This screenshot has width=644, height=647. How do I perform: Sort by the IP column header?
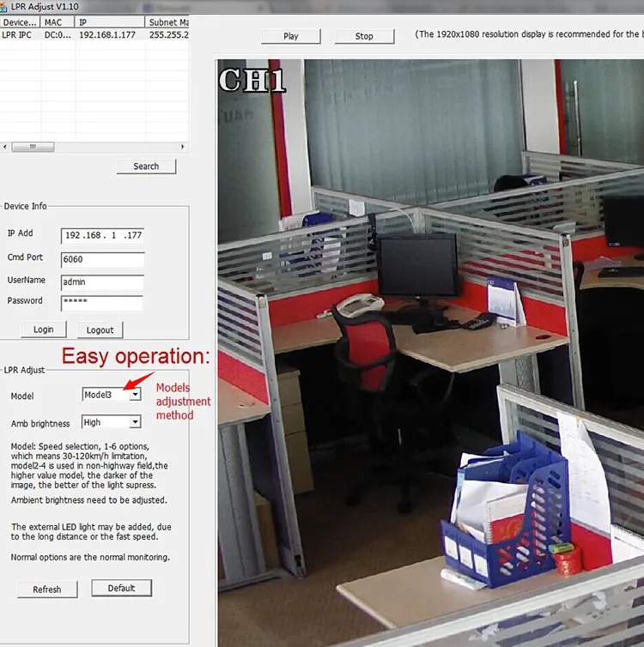tap(110, 22)
